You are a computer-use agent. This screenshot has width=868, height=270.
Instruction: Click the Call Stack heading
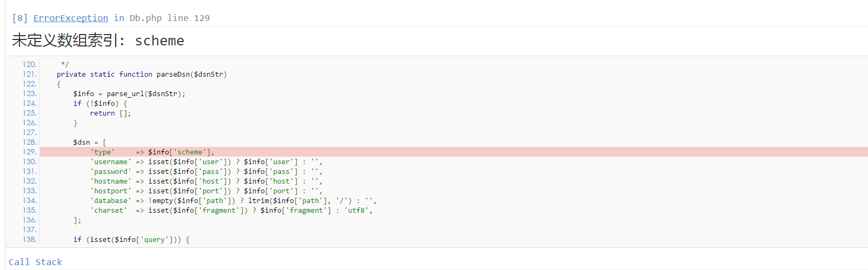pyautogui.click(x=35, y=262)
